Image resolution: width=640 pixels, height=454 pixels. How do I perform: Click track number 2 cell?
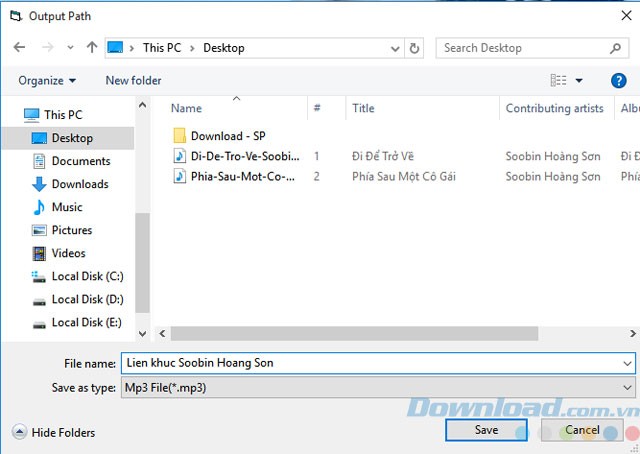click(x=316, y=176)
